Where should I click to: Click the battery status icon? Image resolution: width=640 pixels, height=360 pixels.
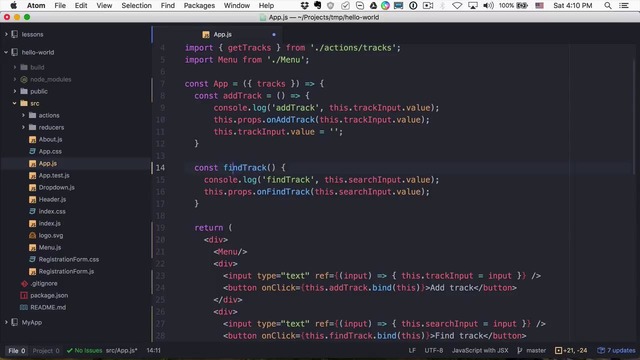pyautogui.click(x=522, y=5)
